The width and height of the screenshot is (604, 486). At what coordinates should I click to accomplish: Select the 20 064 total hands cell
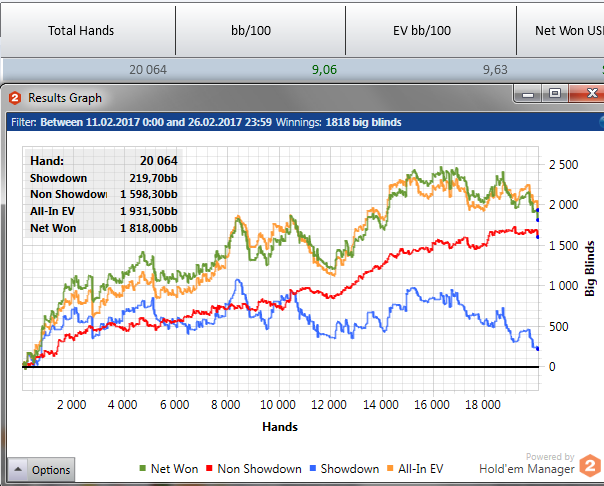tap(148, 70)
